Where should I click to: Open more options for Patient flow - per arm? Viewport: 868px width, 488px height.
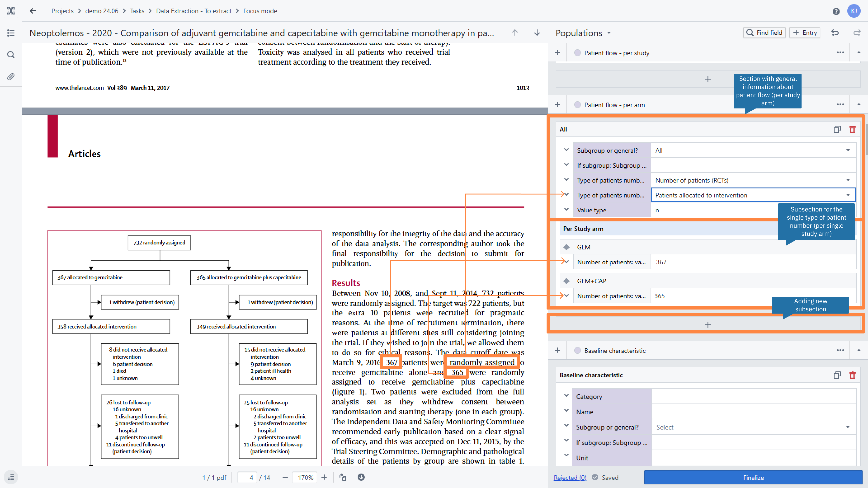tap(840, 104)
